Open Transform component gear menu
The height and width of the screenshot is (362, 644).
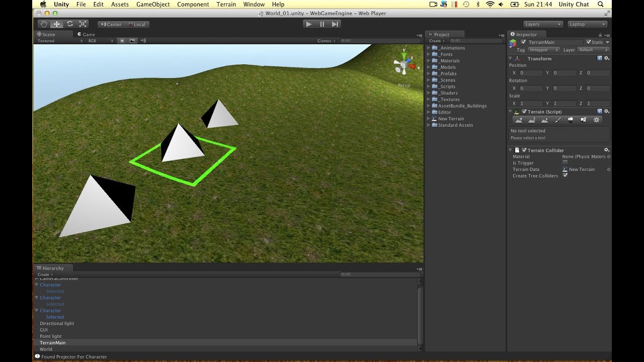click(607, 58)
